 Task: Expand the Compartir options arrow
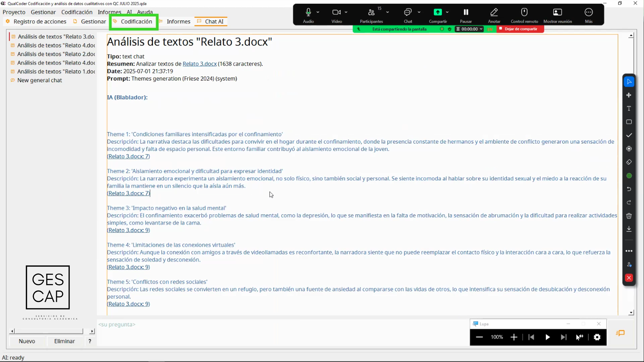(447, 12)
